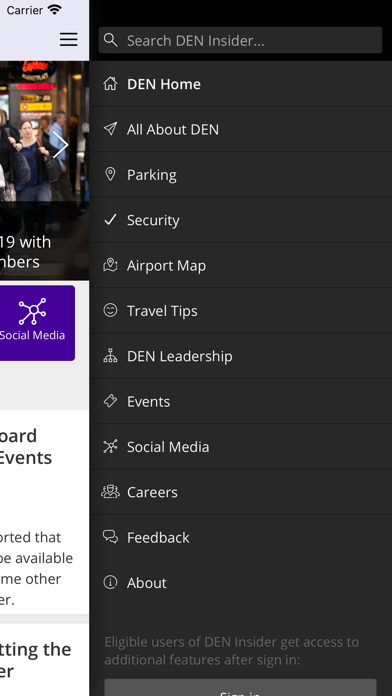Open the airport crowd carousel photo

pyautogui.click(x=44, y=170)
